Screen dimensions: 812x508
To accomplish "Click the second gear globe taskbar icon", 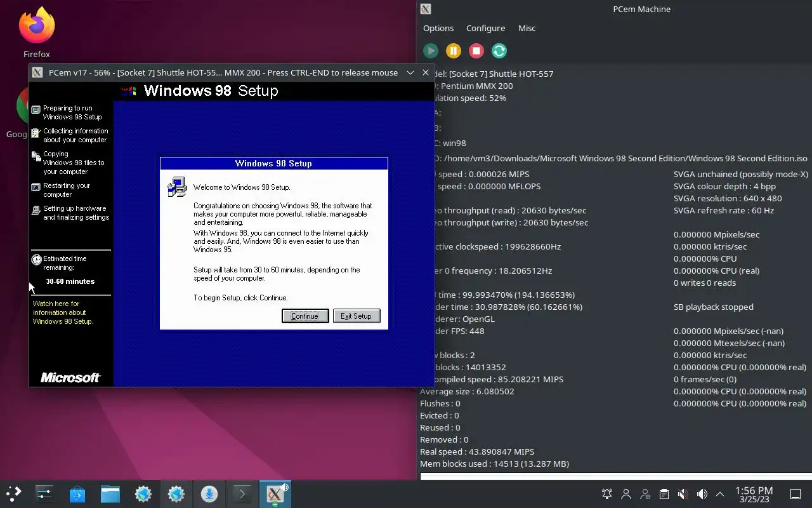I will point(176,494).
